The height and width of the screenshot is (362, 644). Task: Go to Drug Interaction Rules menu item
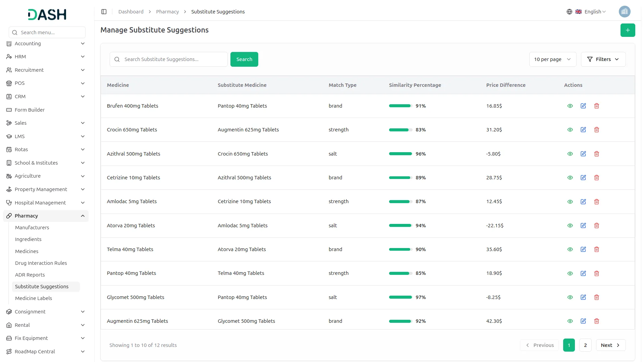tap(41, 263)
